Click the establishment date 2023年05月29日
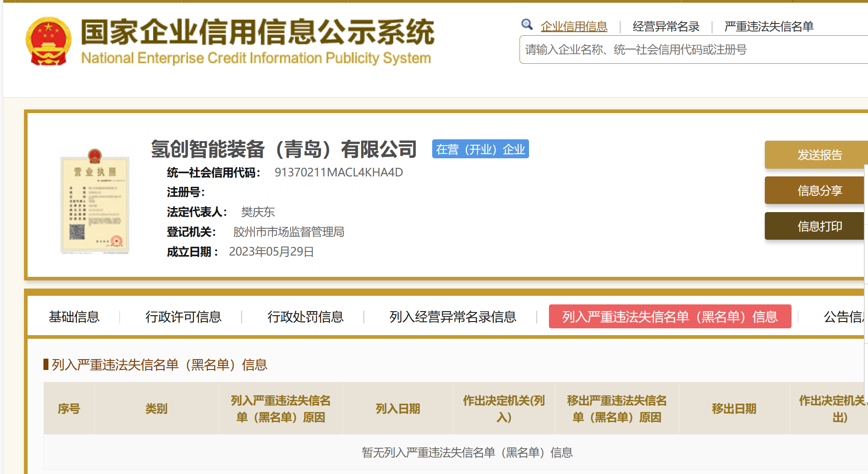This screenshot has height=474, width=868. click(272, 251)
